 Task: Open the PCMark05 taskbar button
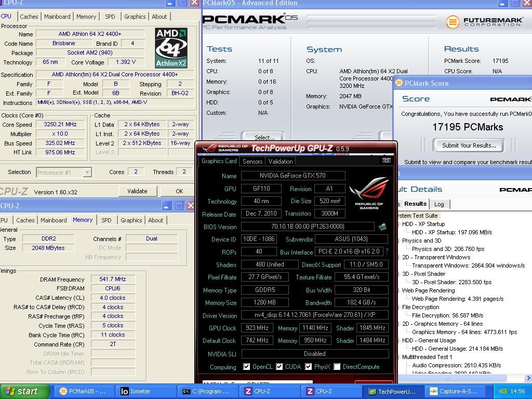(83, 391)
